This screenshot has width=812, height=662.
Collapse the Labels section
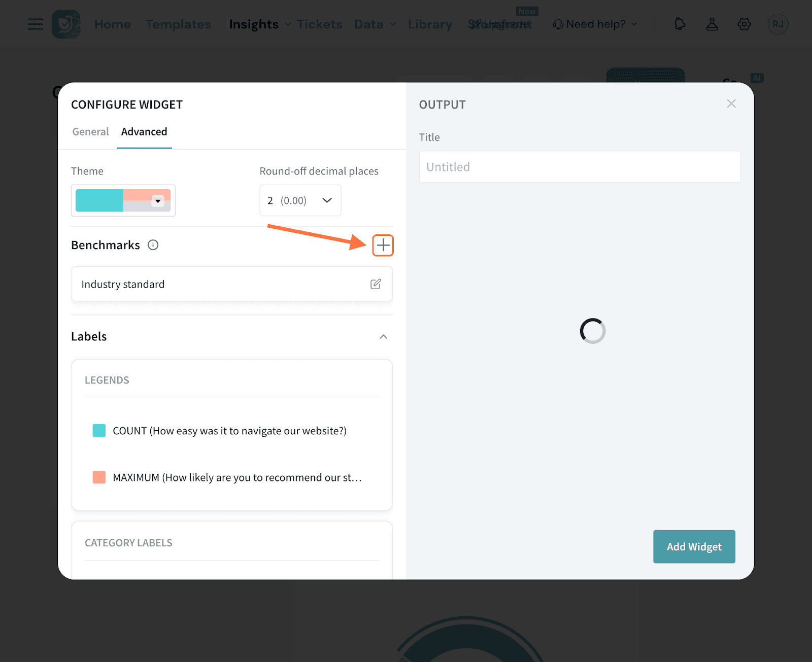click(383, 337)
